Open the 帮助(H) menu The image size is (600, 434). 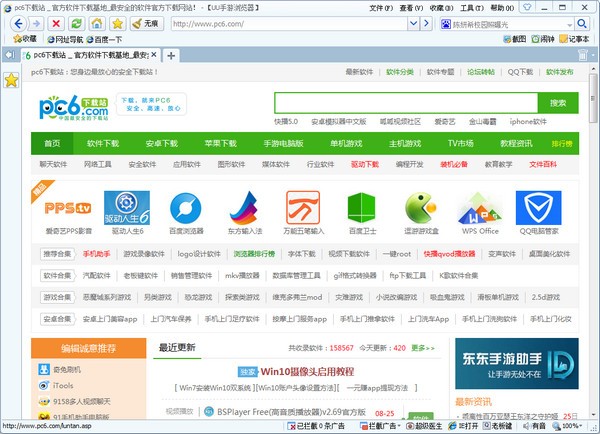click(x=502, y=8)
